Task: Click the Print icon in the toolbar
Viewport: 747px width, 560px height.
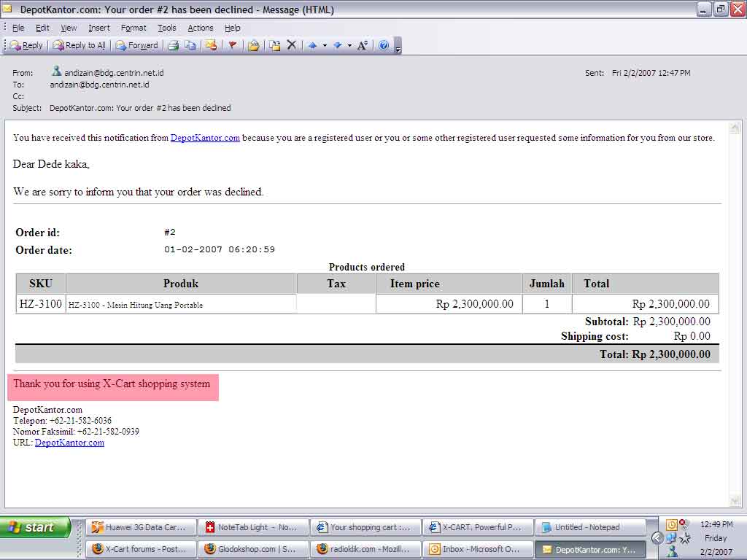Action: pos(174,45)
